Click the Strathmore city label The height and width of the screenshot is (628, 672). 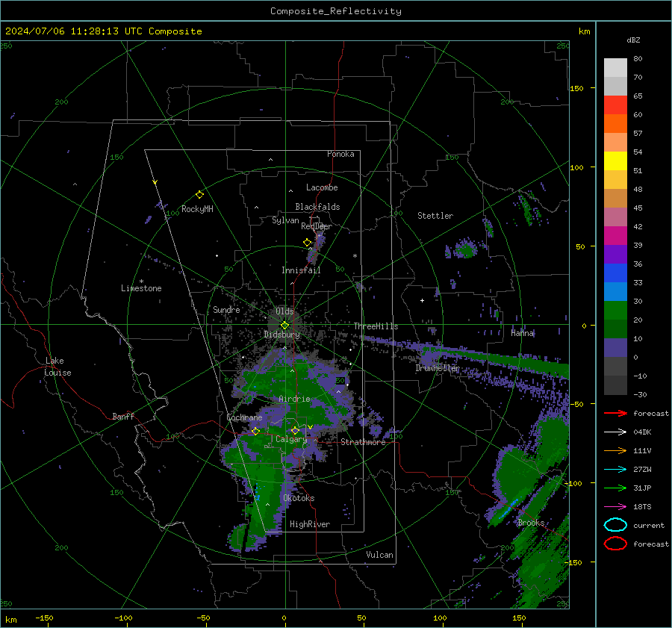(x=363, y=442)
